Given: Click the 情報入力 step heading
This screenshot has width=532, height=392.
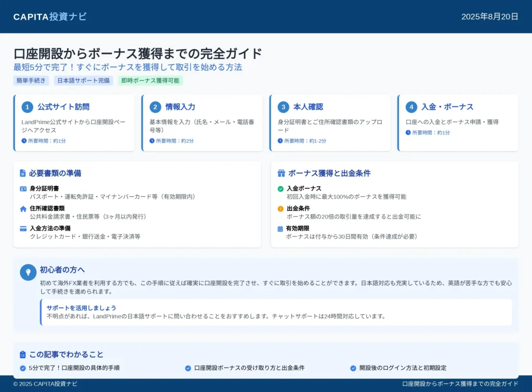Looking at the screenshot, I should click(180, 107).
